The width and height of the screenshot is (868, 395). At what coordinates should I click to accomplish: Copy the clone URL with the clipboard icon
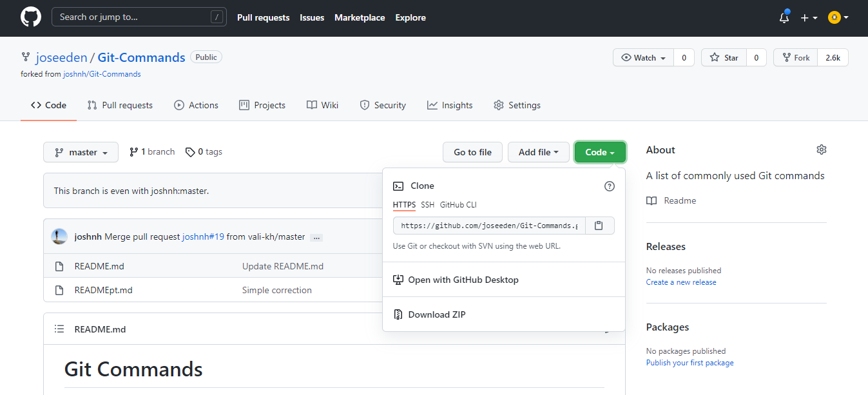599,226
